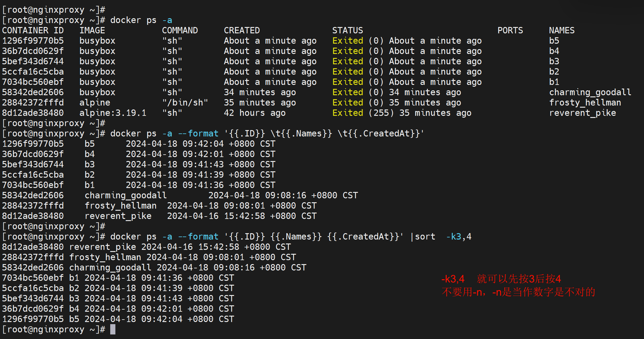Viewport: 644px width, 339px height.
Task: Place cursor at the terminal's final prompt block
Action: 113,329
